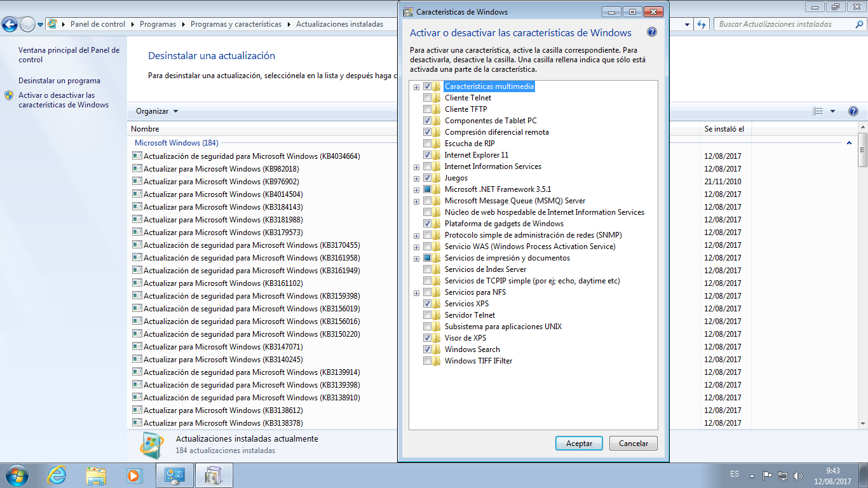Click the Back navigation arrow
The height and width of the screenshot is (488, 868).
click(10, 24)
